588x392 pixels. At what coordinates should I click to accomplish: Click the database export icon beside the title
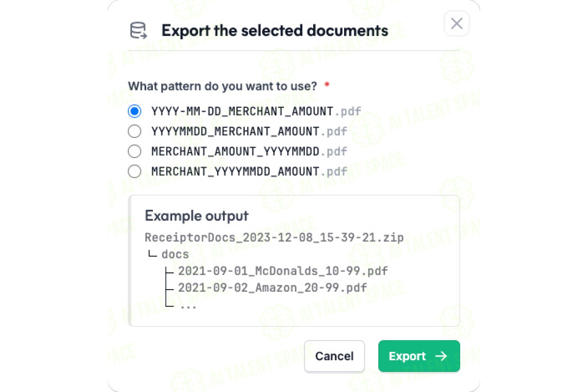pyautogui.click(x=138, y=31)
